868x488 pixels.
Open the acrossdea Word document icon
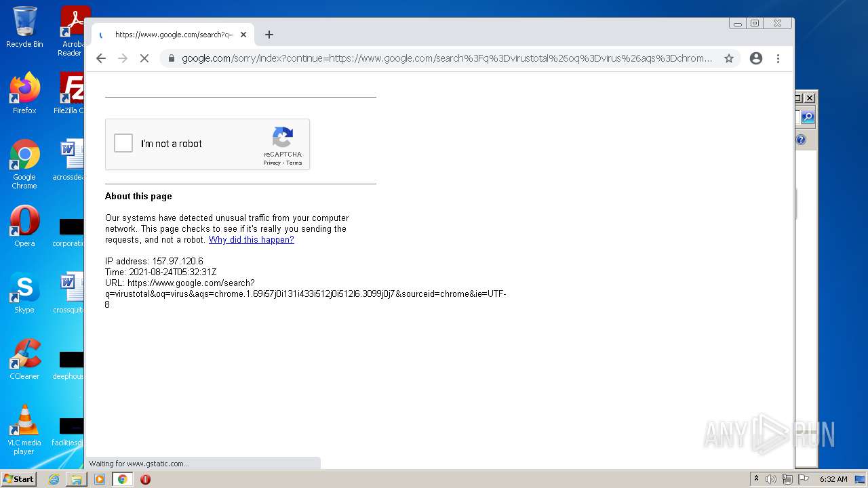tap(71, 160)
